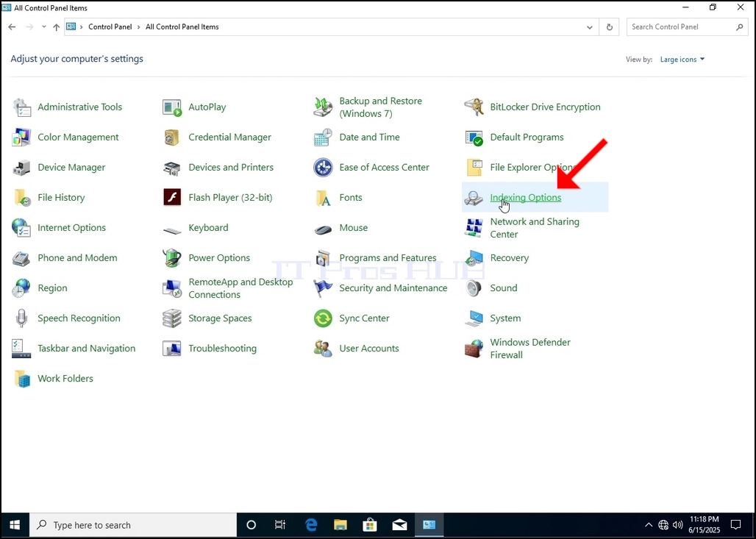
Task: Launch Microsoft Edge from taskbar
Action: [311, 525]
